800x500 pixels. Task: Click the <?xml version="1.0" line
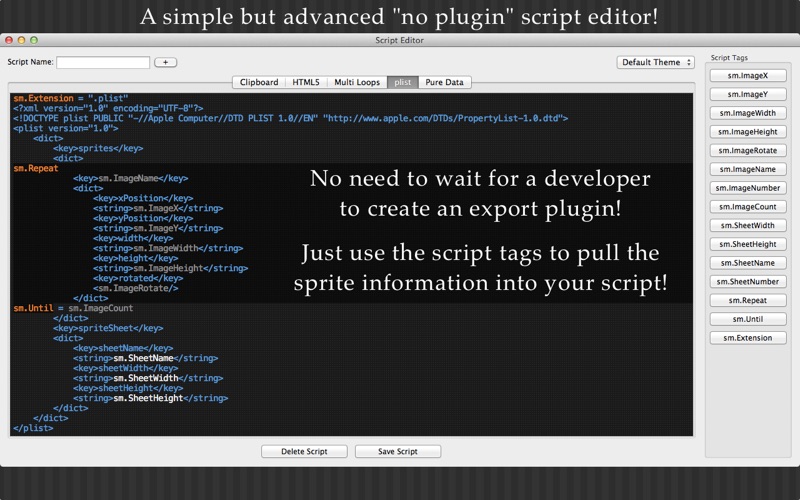pos(108,108)
